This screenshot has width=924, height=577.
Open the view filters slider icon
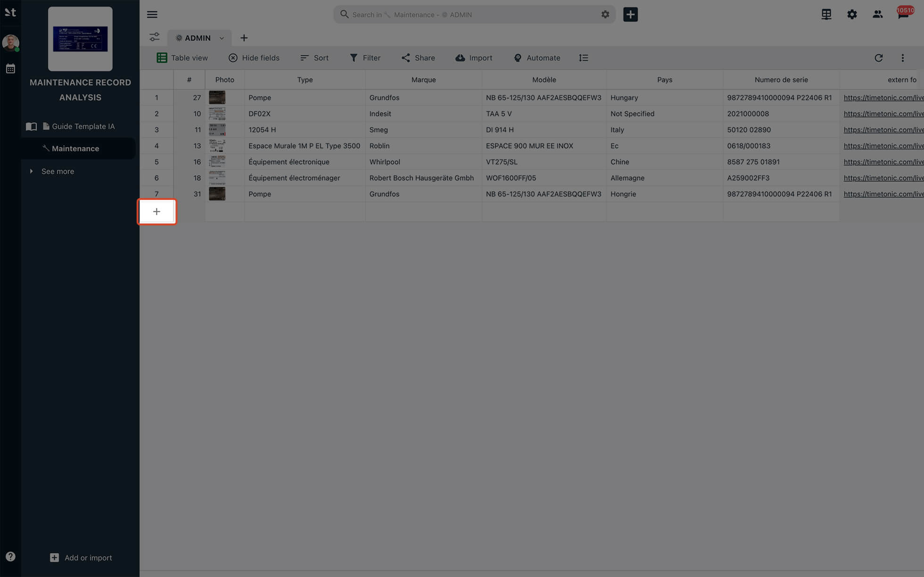[x=154, y=37]
